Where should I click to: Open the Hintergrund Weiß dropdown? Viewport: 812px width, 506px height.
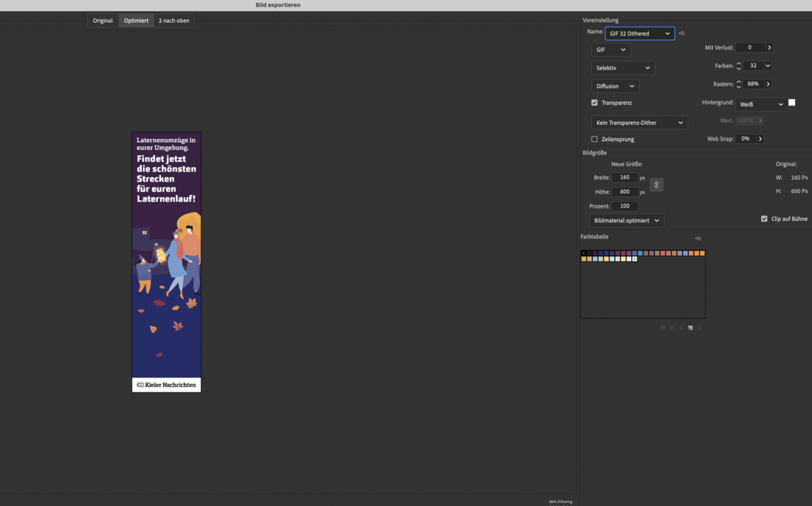tap(760, 104)
